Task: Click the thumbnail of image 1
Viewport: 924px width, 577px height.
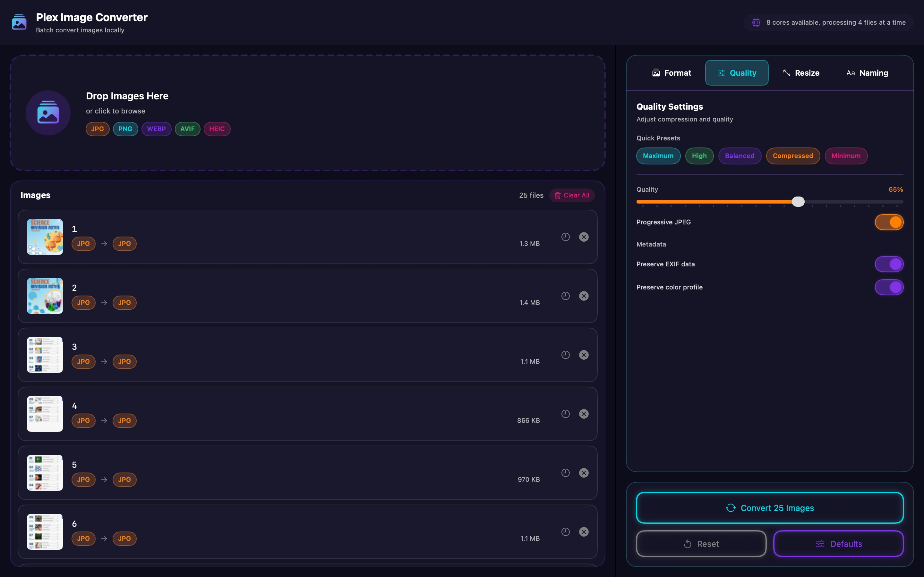Action: point(45,237)
